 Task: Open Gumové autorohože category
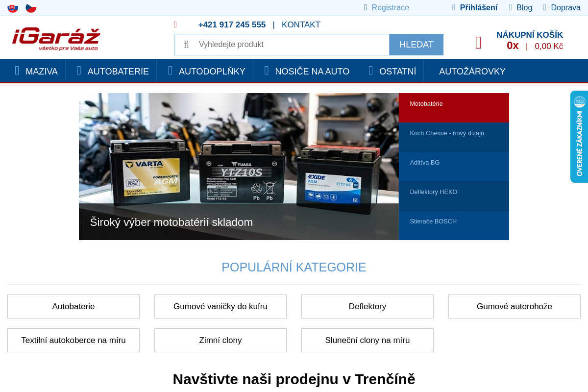[x=514, y=306]
